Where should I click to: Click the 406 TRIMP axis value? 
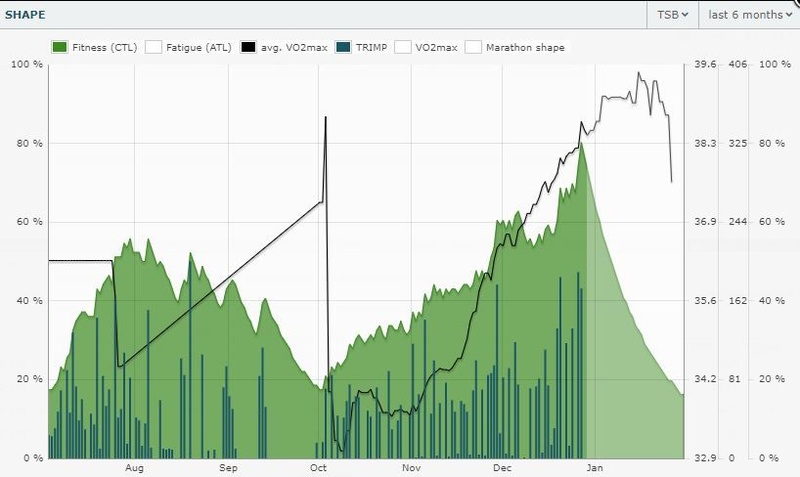738,64
